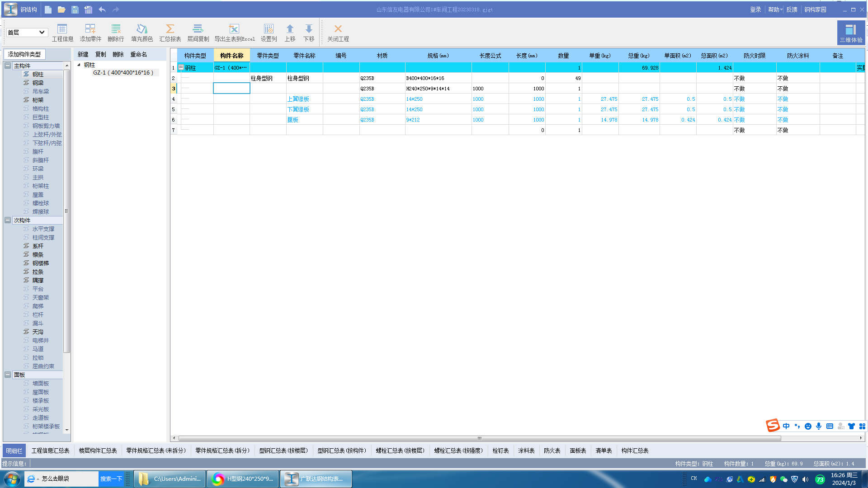Viewport: 868px width, 488px height.
Task: Click the 上翼缘板 cell in row 4
Action: pyautogui.click(x=304, y=99)
